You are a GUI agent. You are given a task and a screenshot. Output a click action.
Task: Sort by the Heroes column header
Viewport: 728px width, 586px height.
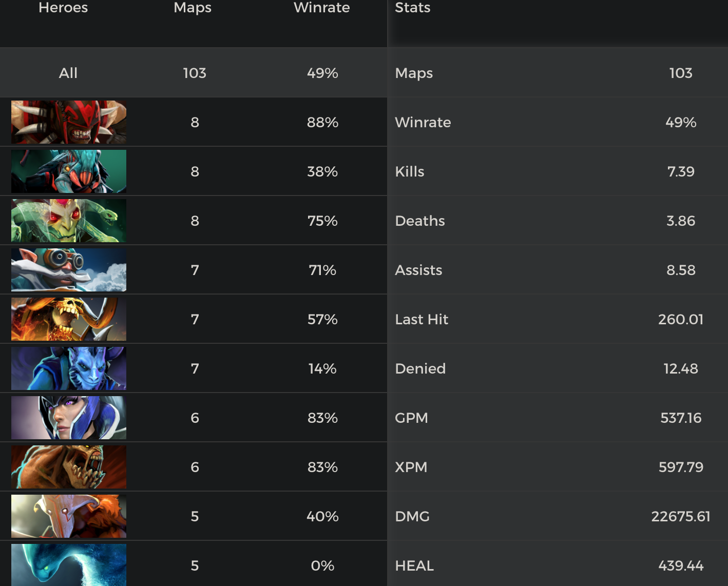click(x=63, y=8)
